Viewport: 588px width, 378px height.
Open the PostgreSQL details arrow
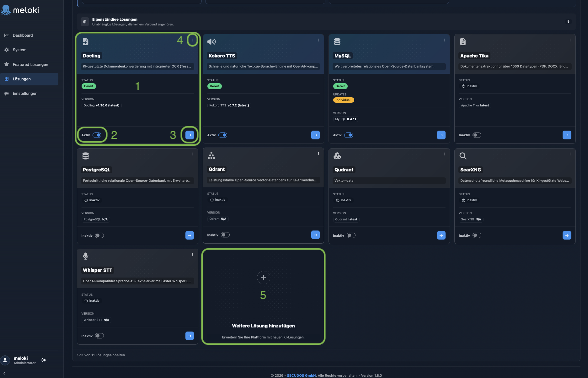(190, 235)
